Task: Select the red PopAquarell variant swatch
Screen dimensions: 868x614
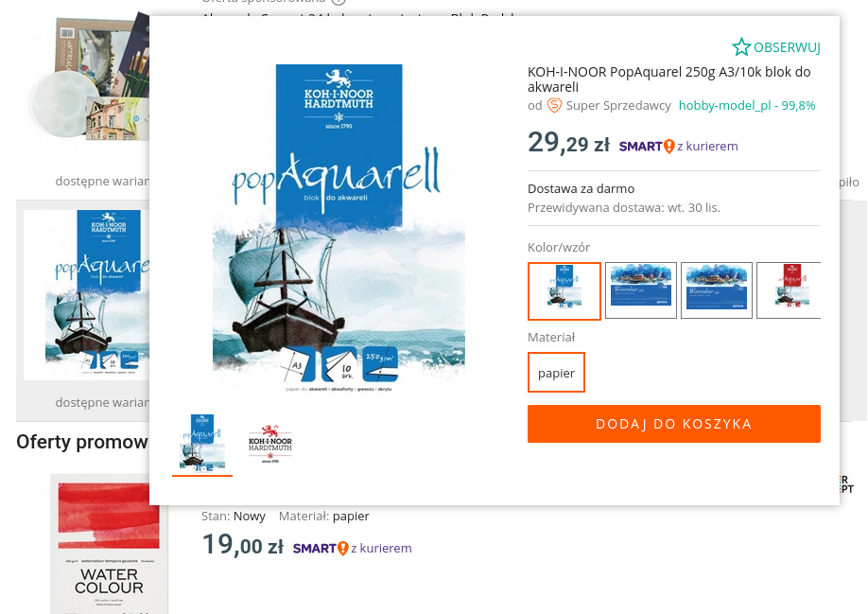Action: tap(789, 290)
